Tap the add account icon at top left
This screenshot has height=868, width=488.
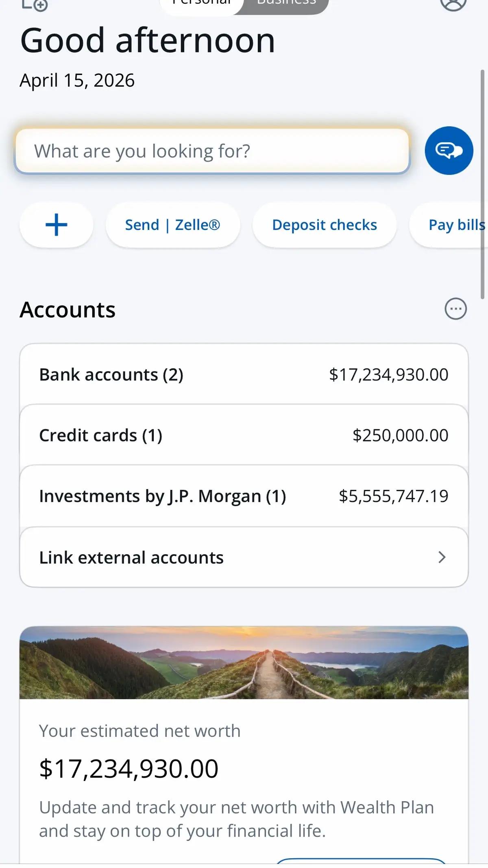[x=35, y=4]
